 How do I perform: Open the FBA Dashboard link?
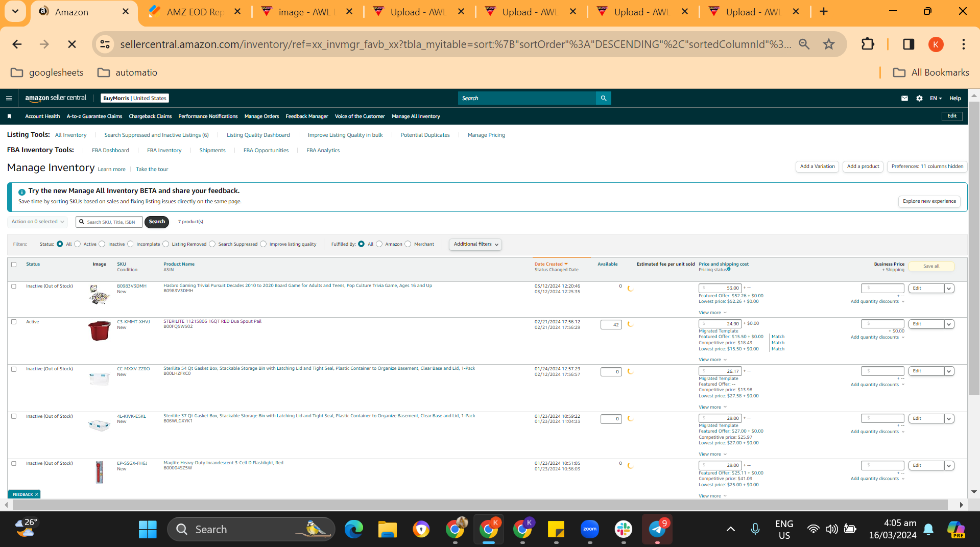[x=110, y=151]
